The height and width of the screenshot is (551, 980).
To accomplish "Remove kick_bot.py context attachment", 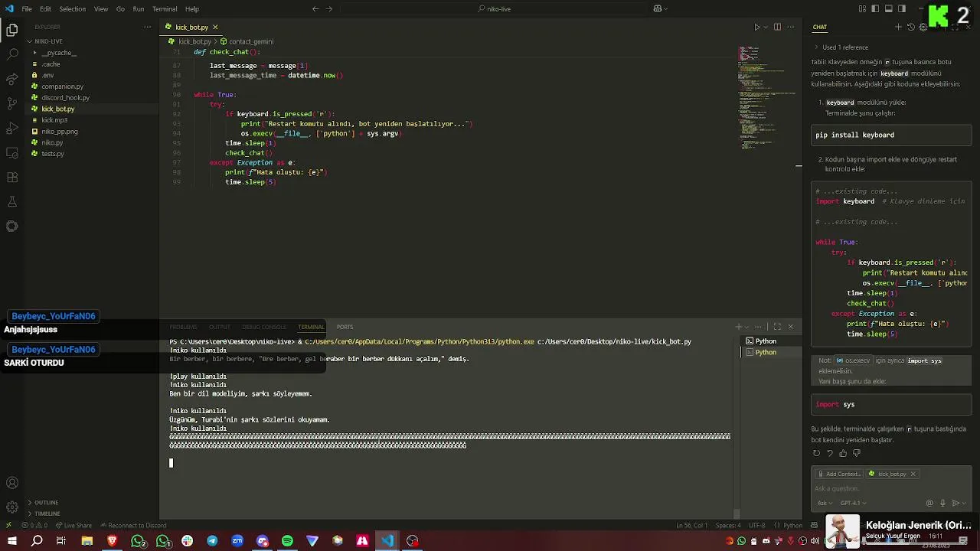I will [913, 474].
